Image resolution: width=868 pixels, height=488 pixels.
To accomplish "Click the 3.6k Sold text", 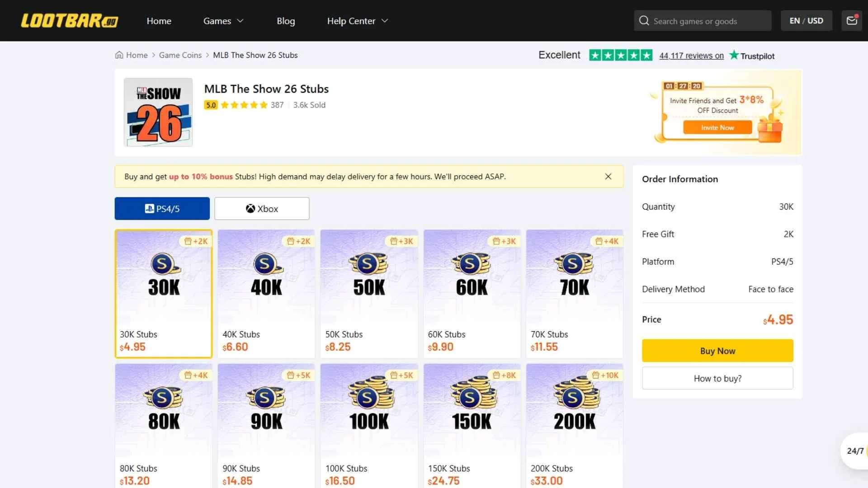I will [309, 105].
